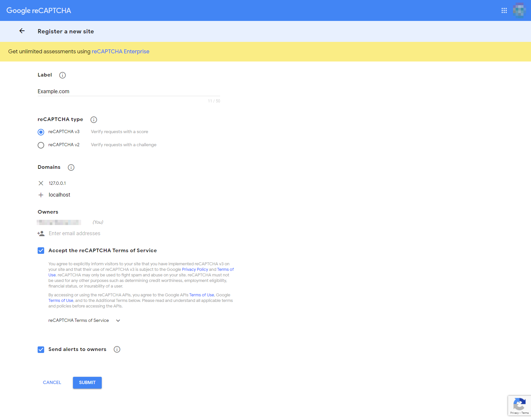This screenshot has width=531, height=420.
Task: Click Privacy link in reCAPTCHA badge
Action: tap(514, 413)
